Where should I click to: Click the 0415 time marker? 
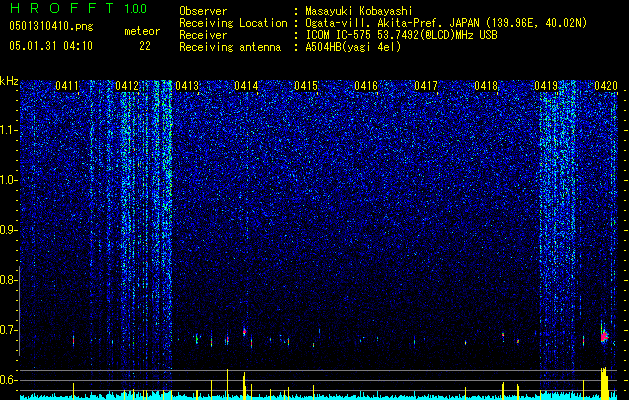point(306,86)
